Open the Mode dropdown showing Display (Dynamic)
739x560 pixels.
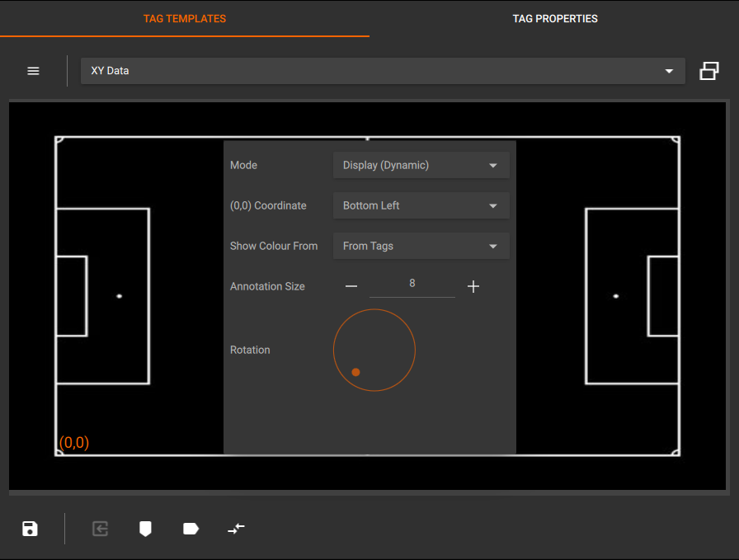(421, 165)
